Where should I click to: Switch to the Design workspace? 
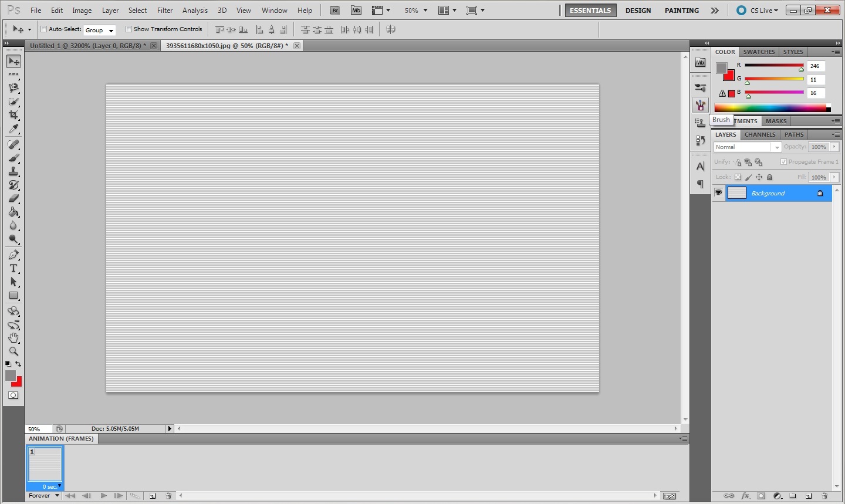coord(638,11)
